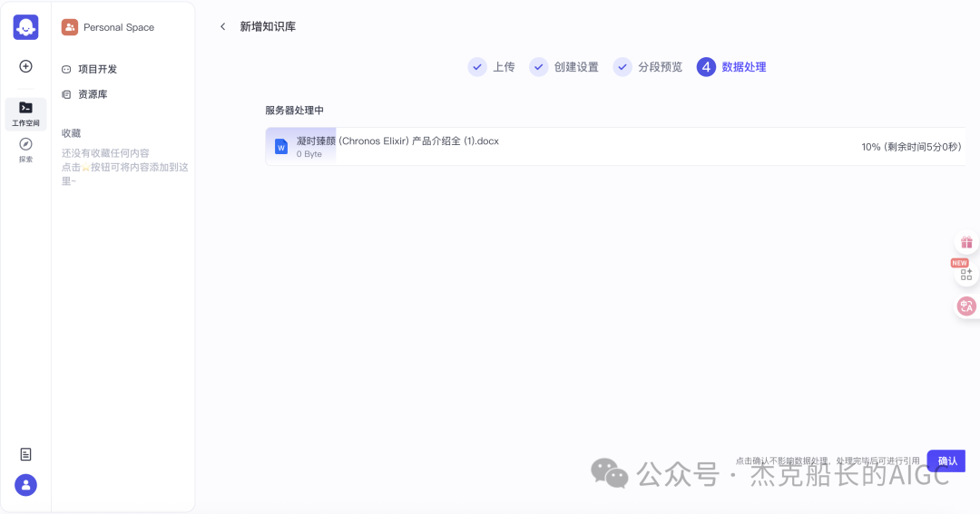Select the 分段预览 step label
This screenshot has width=980, height=514.
pos(660,67)
